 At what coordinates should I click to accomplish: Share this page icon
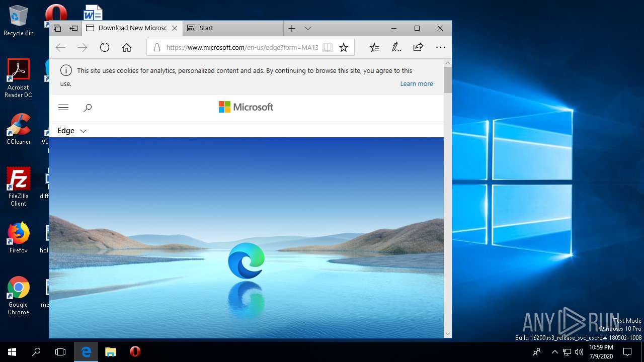418,47
